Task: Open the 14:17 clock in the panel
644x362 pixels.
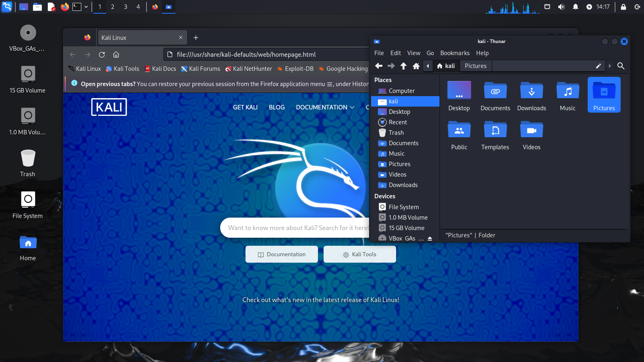Action: point(603,7)
